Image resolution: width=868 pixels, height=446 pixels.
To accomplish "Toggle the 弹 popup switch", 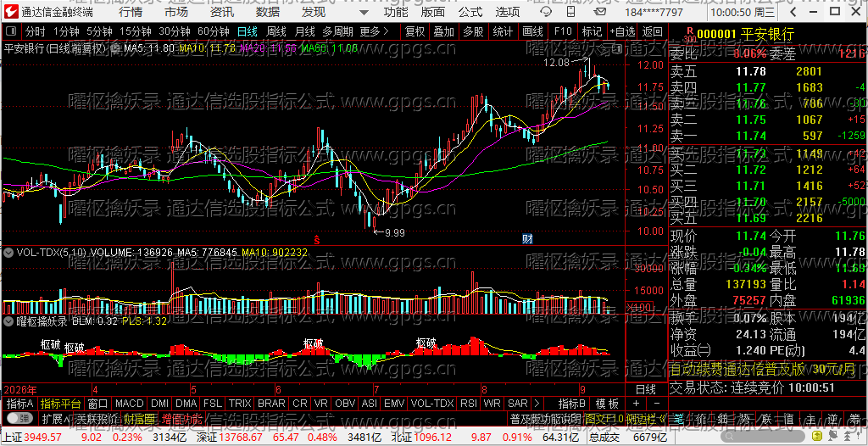I will click(19, 418).
